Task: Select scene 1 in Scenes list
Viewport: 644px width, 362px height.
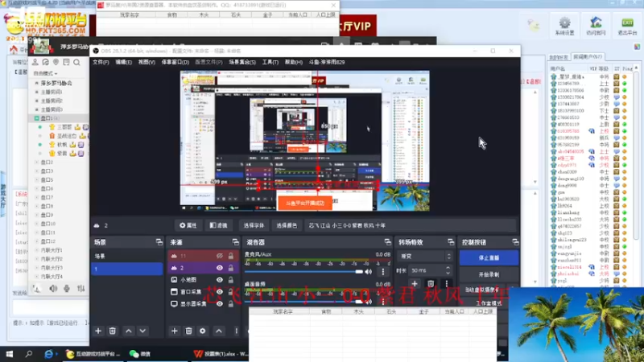Action: pyautogui.click(x=127, y=269)
